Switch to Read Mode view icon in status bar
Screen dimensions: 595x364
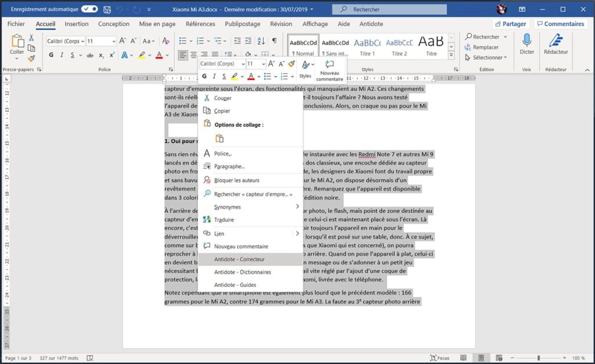(463, 358)
